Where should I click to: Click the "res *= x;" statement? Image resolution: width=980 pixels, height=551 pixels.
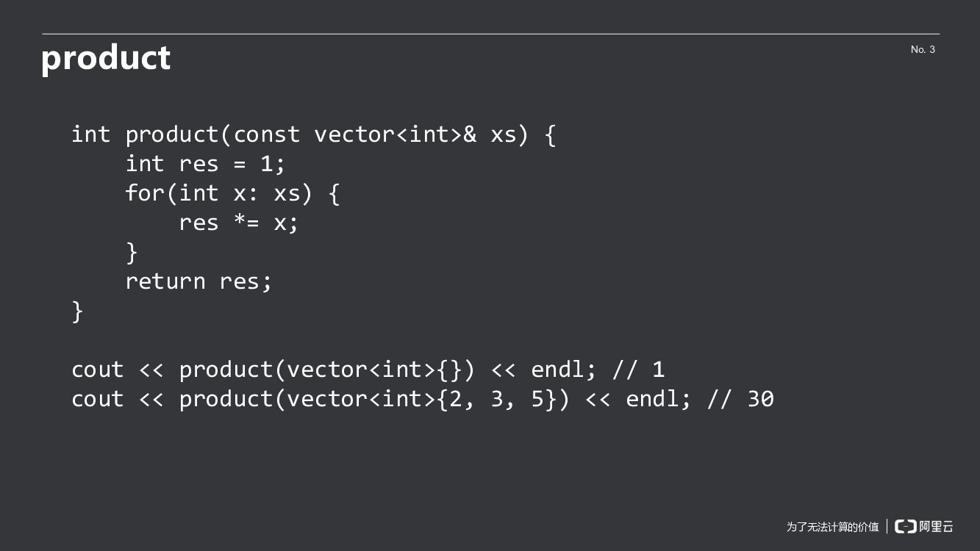coord(239,223)
